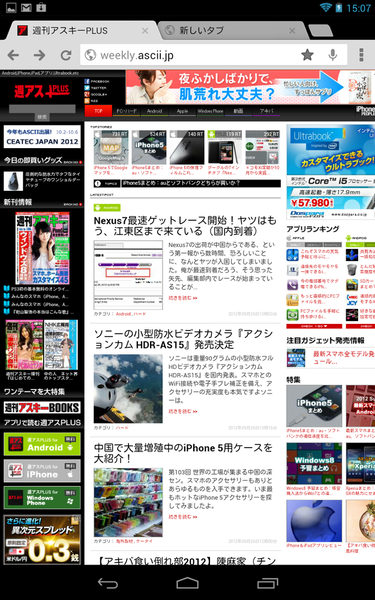
Task: Tap the Android Home navigation button
Action: coord(188,583)
